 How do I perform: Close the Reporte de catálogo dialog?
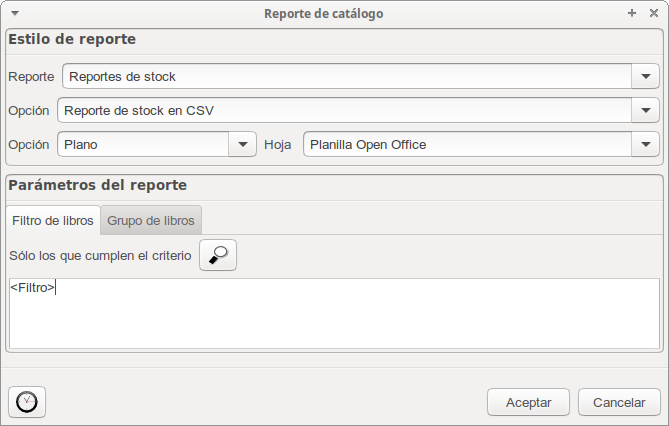pos(654,13)
